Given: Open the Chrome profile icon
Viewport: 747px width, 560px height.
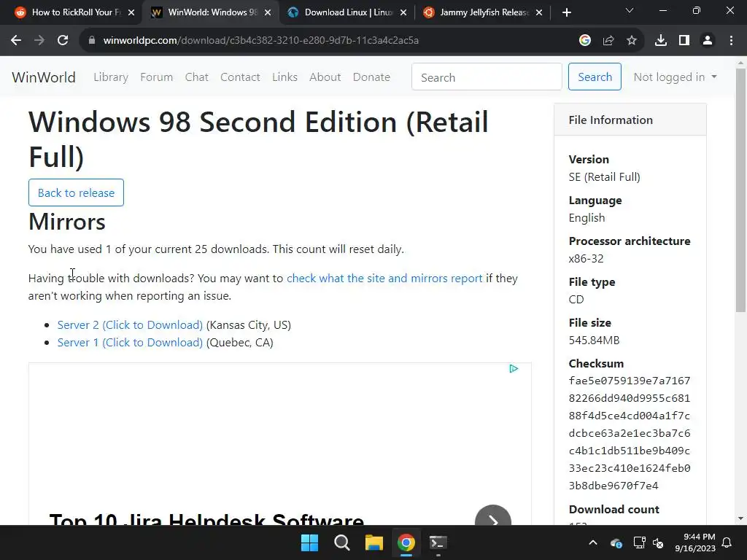Looking at the screenshot, I should point(708,41).
